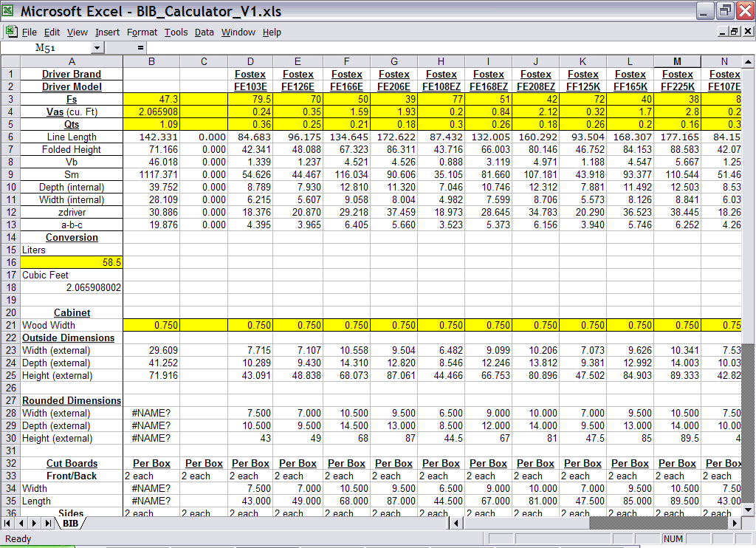Select the FE208EZ model cell
This screenshot has height=548, width=756.
pos(536,87)
